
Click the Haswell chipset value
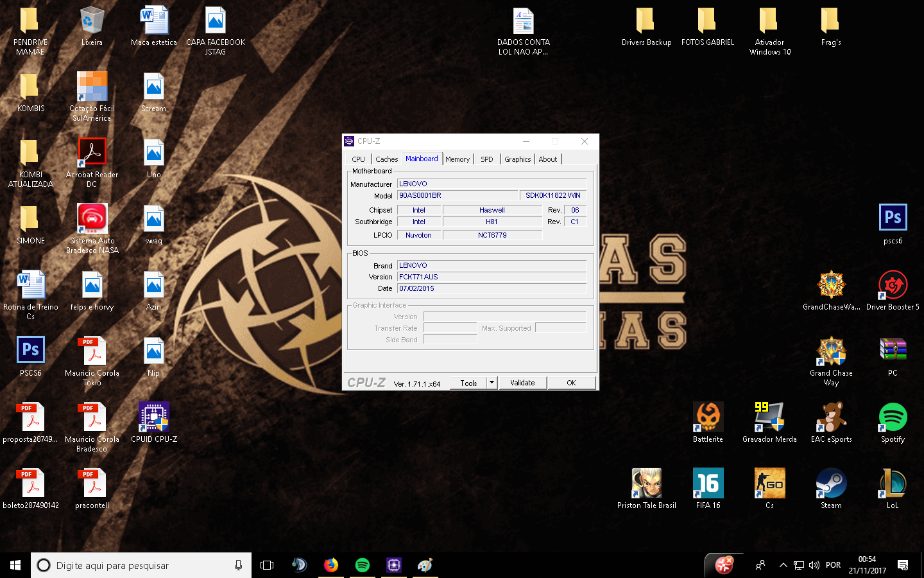[x=492, y=210]
